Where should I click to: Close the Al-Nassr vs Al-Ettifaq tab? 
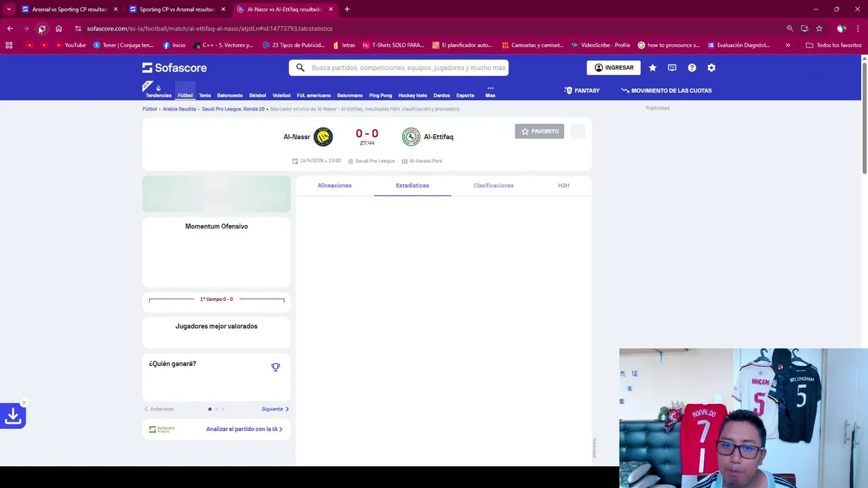pyautogui.click(x=331, y=9)
